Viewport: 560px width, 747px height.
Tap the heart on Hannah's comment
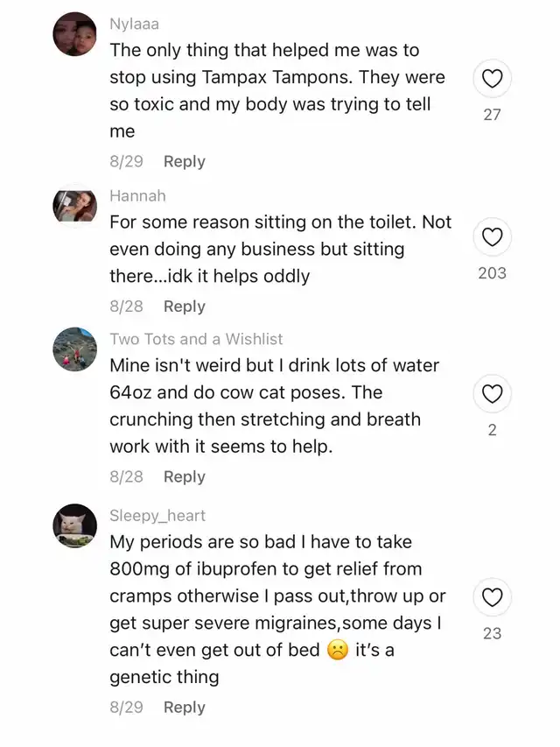click(492, 237)
